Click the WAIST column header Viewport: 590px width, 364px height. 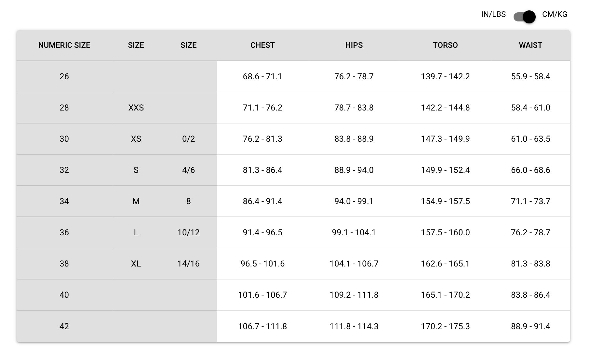530,45
